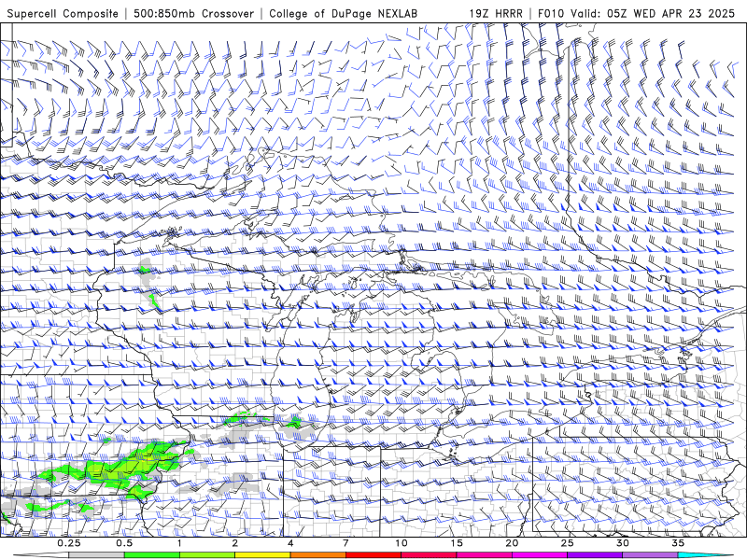
Task: Click the crimson color bar segment after 10
Action: pos(429,555)
